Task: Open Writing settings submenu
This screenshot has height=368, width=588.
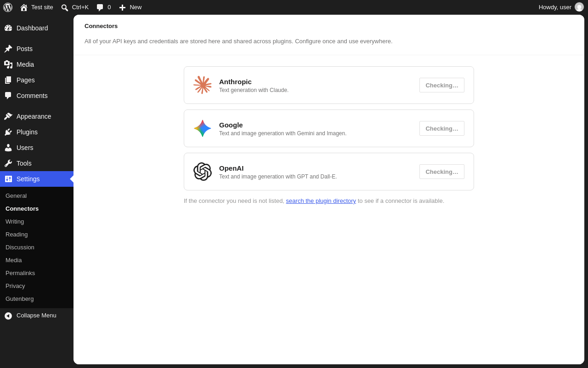Action: (x=15, y=221)
